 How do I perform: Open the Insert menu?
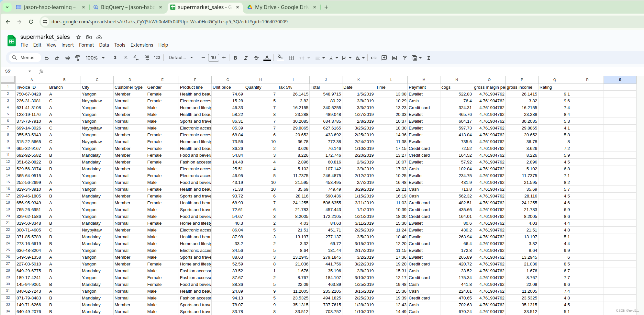coord(68,45)
